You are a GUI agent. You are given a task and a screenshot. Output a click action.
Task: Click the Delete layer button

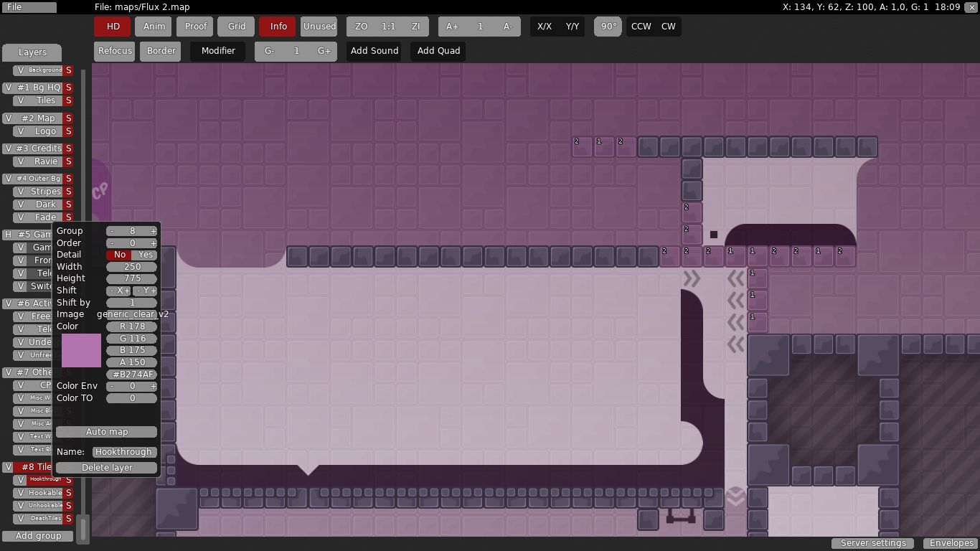[106, 468]
